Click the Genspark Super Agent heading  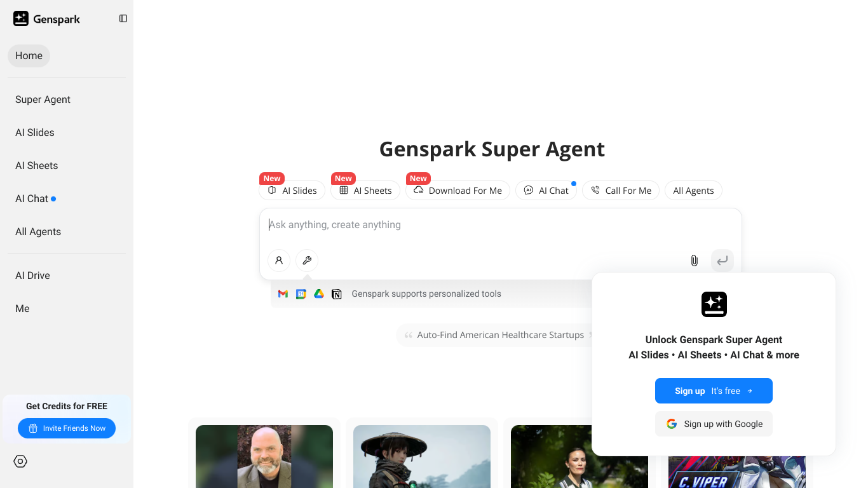pyautogui.click(x=492, y=149)
